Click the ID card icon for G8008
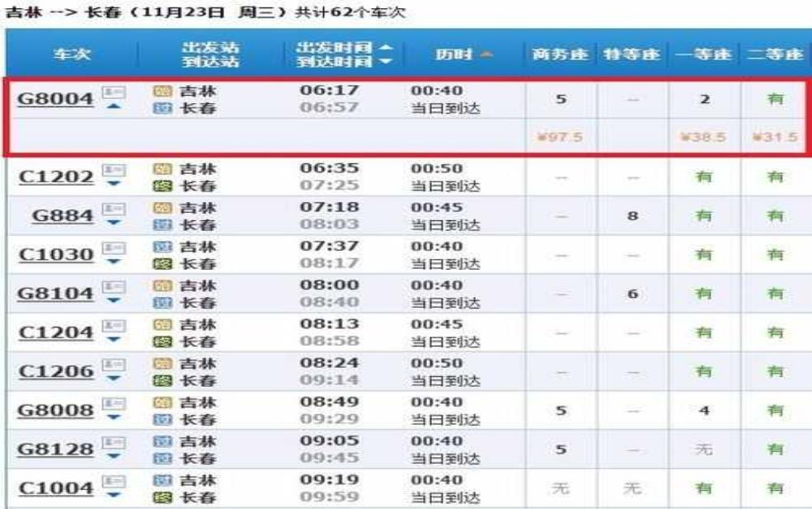Viewport: 812px width, 509px height. pyautogui.click(x=114, y=403)
